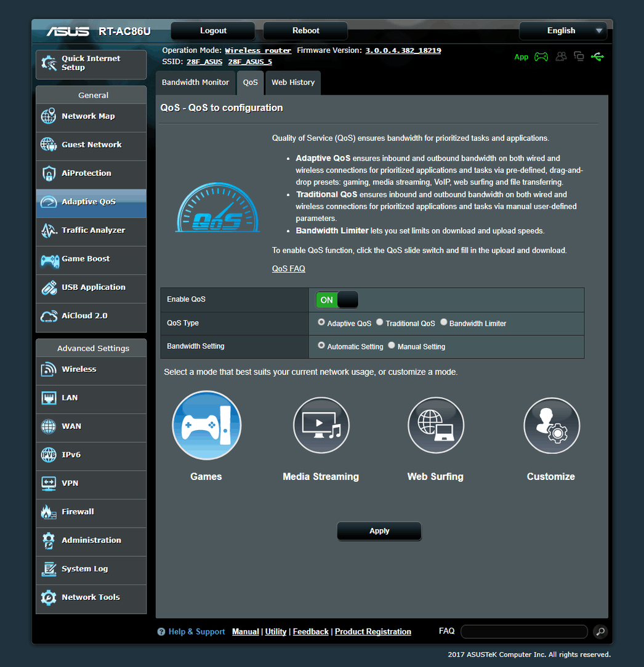Click the green gamepad status icon in header
Screen dimensions: 644x667
[x=541, y=57]
